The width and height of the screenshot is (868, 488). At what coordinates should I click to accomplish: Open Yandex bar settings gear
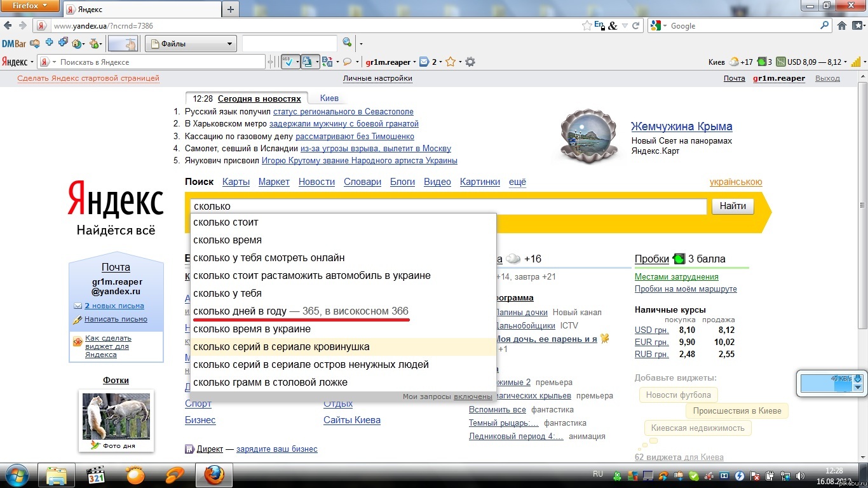470,62
